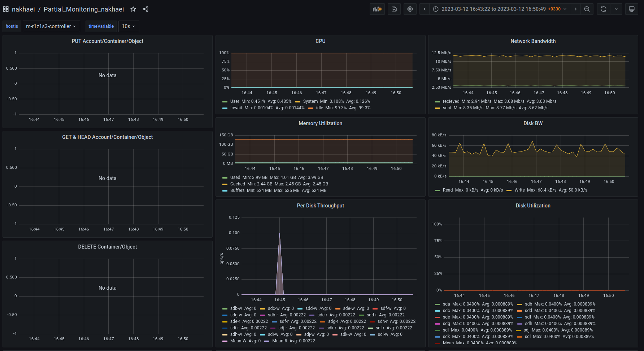The image size is (644, 351).
Task: Toggle the User series in CPU legend
Action: 235,101
